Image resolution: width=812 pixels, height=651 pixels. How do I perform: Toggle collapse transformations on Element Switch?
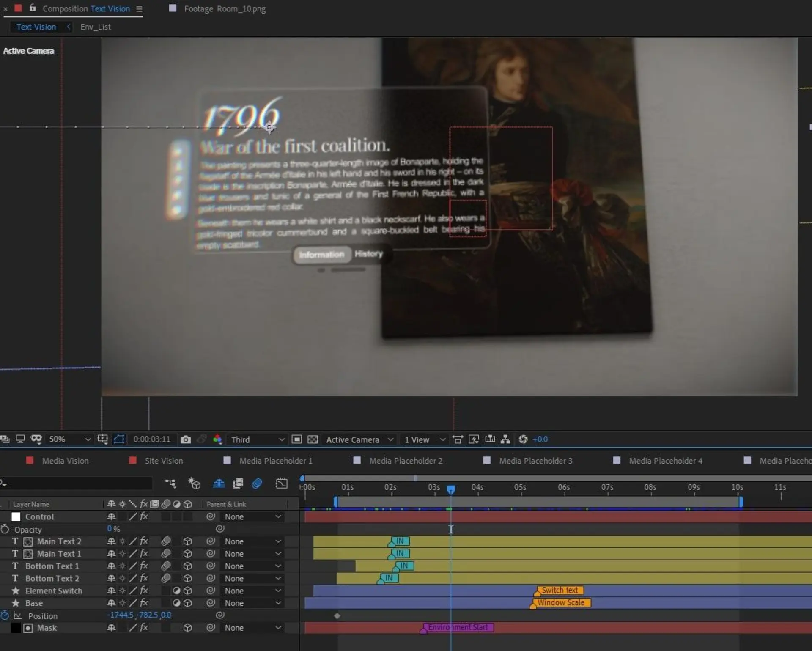tap(122, 591)
